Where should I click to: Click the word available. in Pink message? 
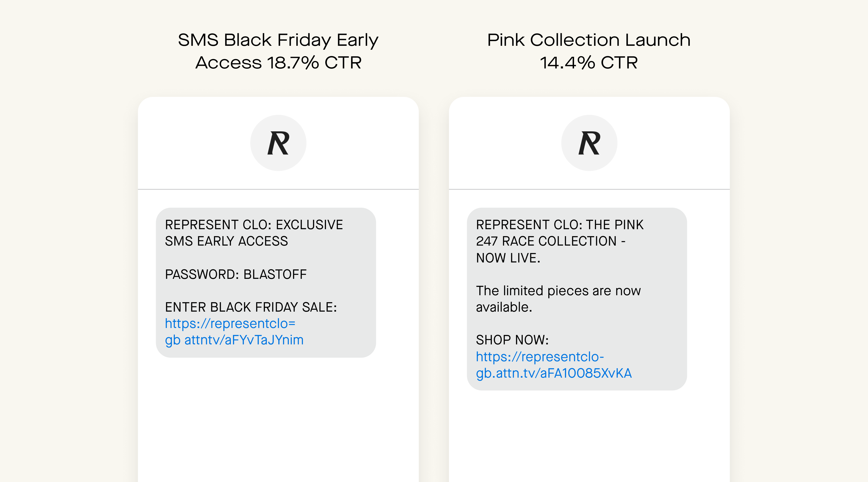point(504,307)
